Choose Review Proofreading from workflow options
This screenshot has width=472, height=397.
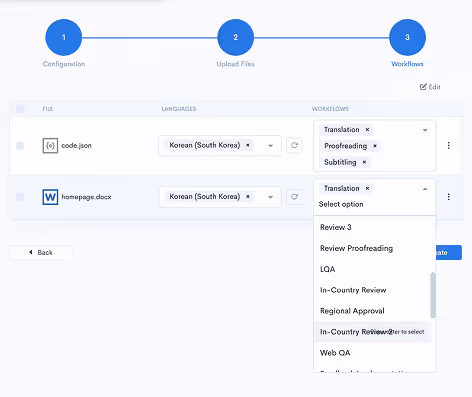click(x=372, y=248)
